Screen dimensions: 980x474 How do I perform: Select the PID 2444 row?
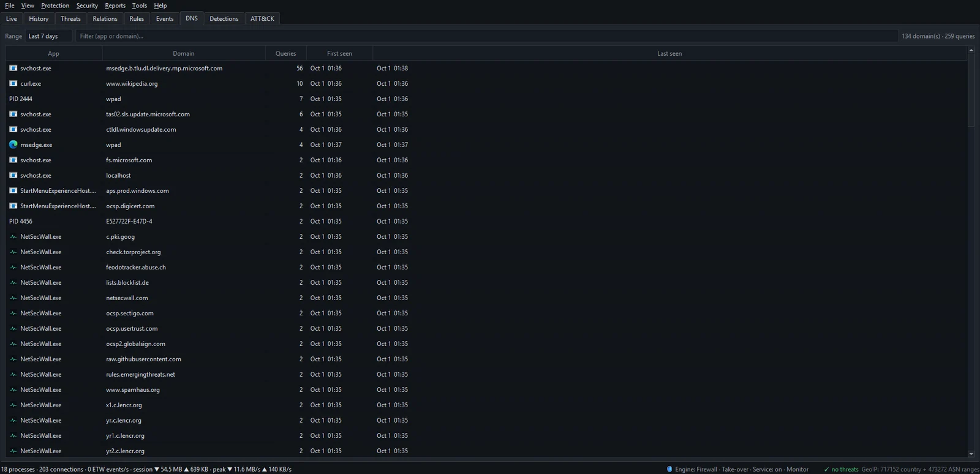point(486,99)
